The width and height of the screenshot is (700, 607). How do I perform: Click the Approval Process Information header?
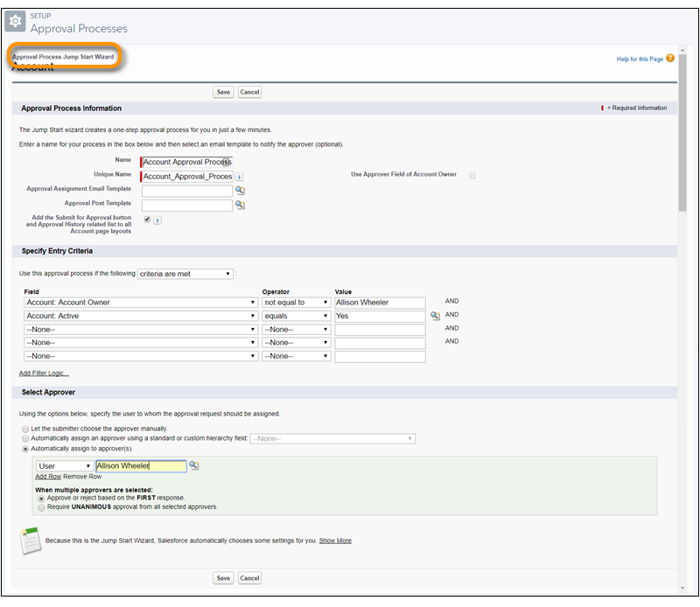pyautogui.click(x=72, y=108)
